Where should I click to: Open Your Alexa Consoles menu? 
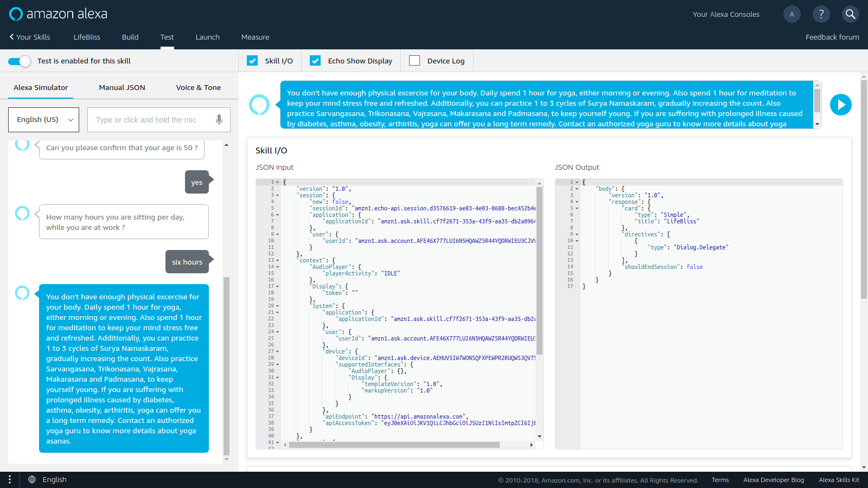726,15
